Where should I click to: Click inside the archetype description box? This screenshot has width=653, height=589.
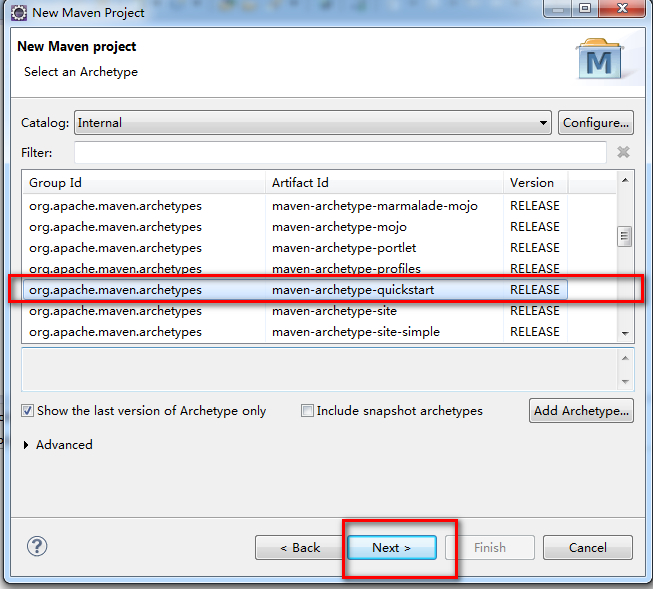tap(320, 369)
